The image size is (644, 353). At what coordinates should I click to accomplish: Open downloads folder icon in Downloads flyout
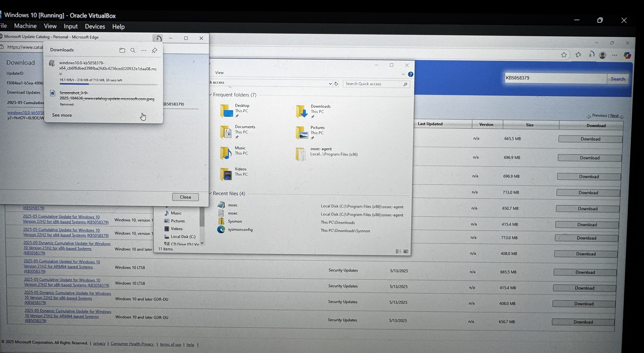pos(122,50)
